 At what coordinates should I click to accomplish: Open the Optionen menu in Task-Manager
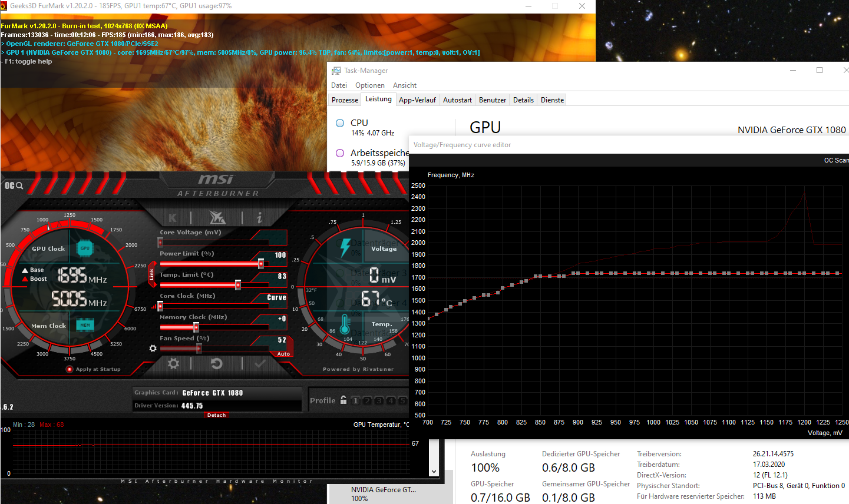(370, 85)
